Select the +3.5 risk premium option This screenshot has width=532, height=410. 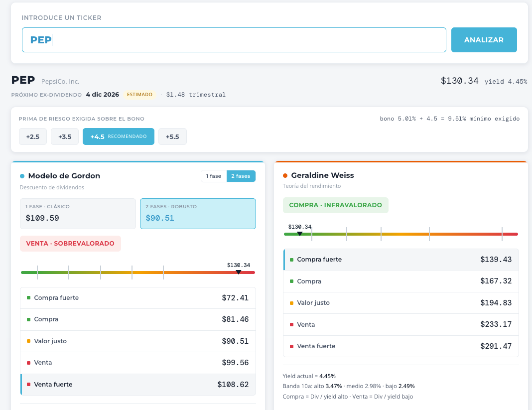point(65,137)
